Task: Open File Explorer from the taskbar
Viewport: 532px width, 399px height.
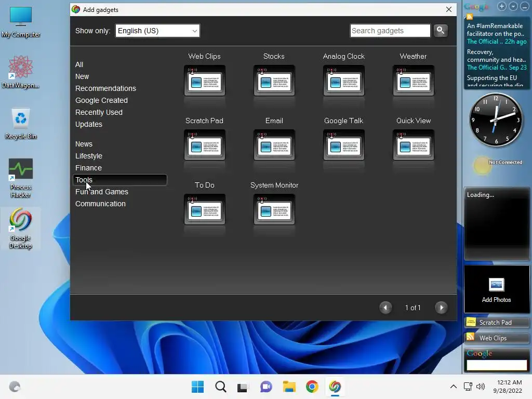Action: click(x=289, y=387)
